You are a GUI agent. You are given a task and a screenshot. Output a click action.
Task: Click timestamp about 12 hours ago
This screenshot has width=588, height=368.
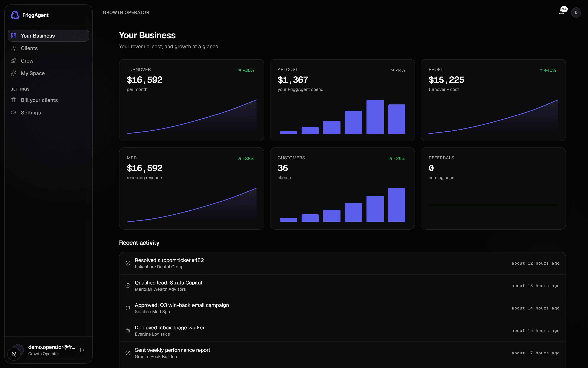[535, 263]
